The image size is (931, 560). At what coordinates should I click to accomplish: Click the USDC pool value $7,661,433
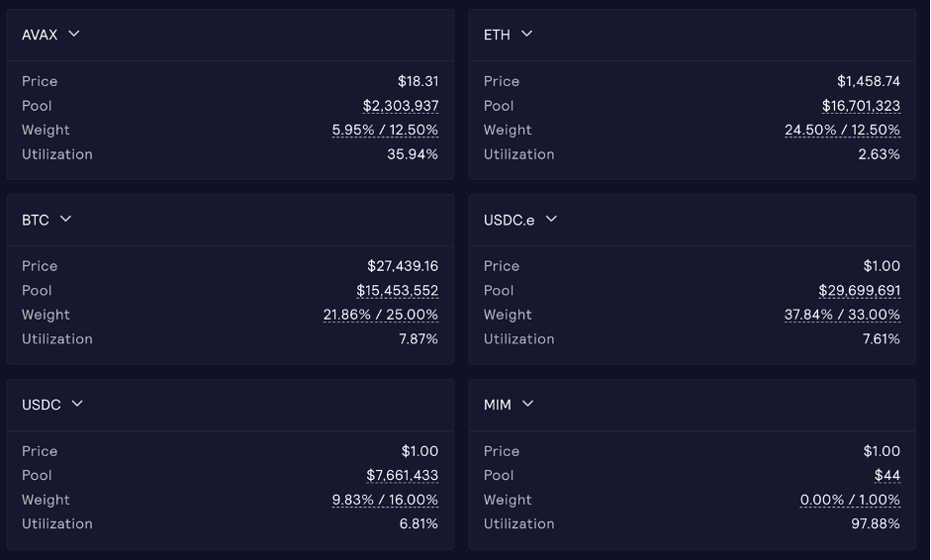pos(402,476)
